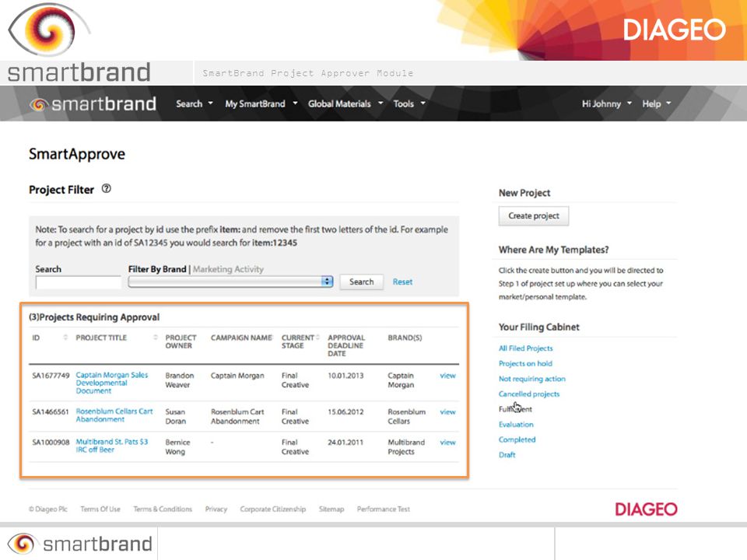Open the Search menu in the navigation bar
747x560 pixels.
[x=195, y=103]
